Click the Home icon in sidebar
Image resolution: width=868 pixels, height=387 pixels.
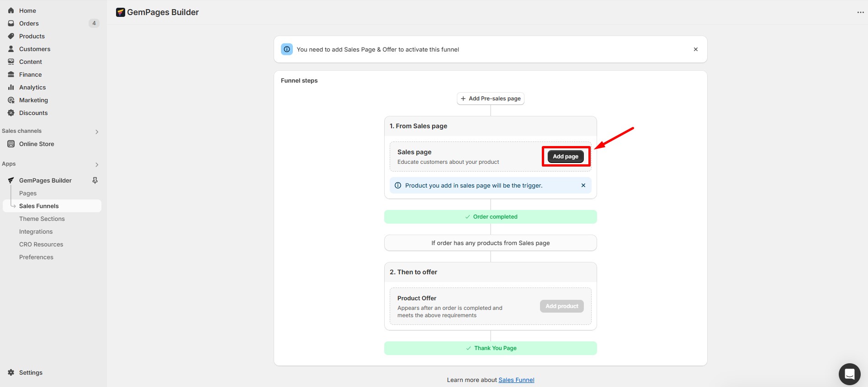coord(11,10)
